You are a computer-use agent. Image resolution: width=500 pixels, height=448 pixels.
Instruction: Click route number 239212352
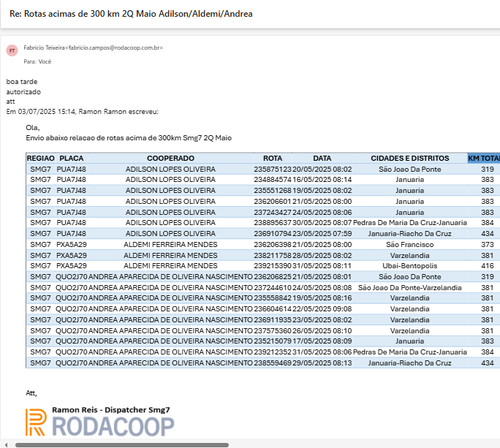273,352
